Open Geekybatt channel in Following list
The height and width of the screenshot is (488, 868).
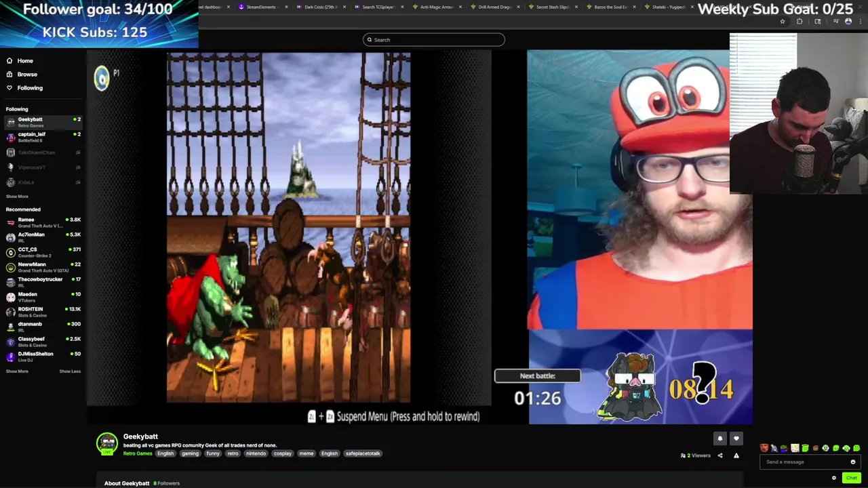43,122
